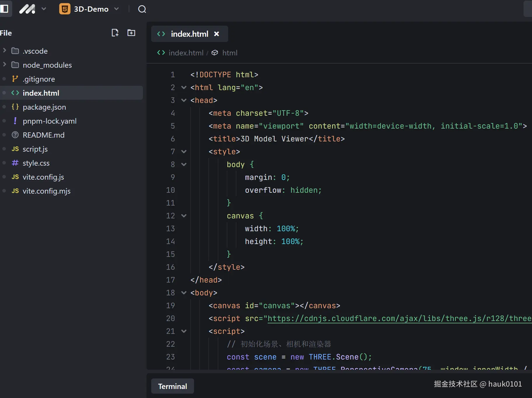Image resolution: width=532 pixels, height=398 pixels.
Task: Open the .gitignore file
Action: point(39,79)
